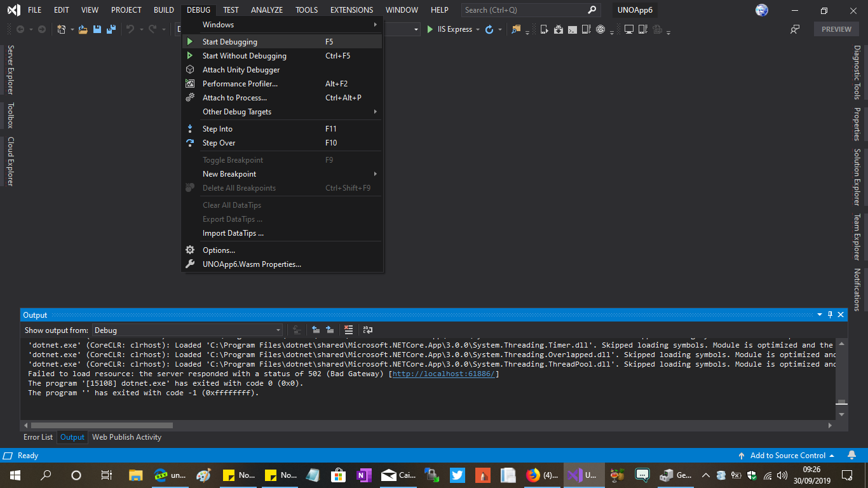Click Import DataTips

pyautogui.click(x=282, y=233)
